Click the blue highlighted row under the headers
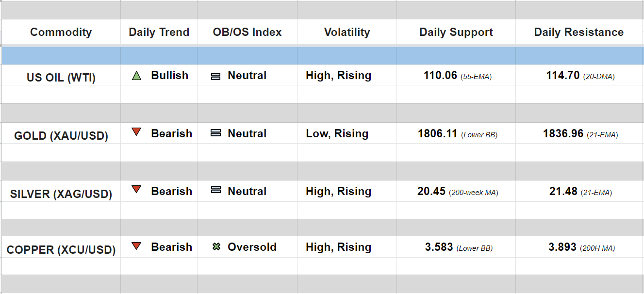 (x=322, y=56)
